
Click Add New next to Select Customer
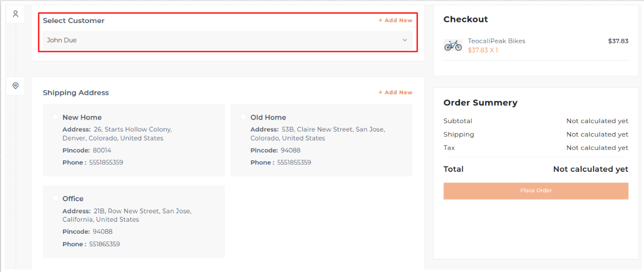[x=395, y=20]
